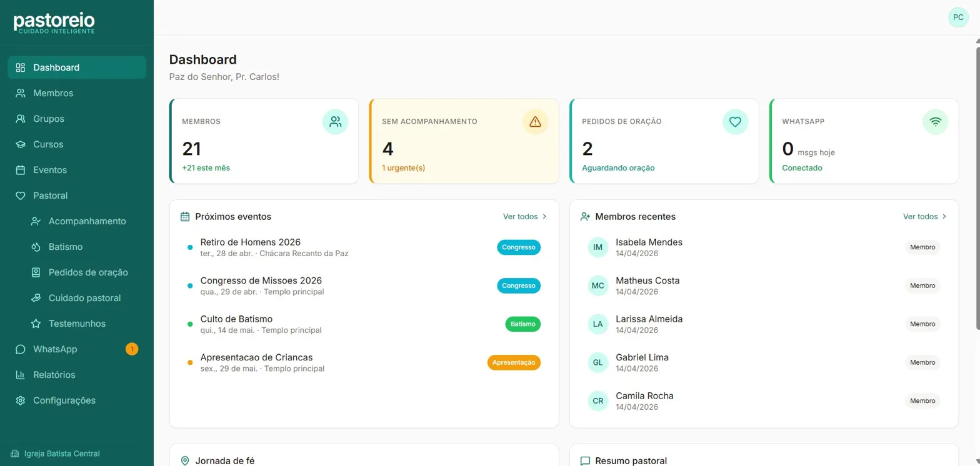Click the WhatsApp notification badge showing 1
This screenshot has height=466, width=980.
[132, 349]
